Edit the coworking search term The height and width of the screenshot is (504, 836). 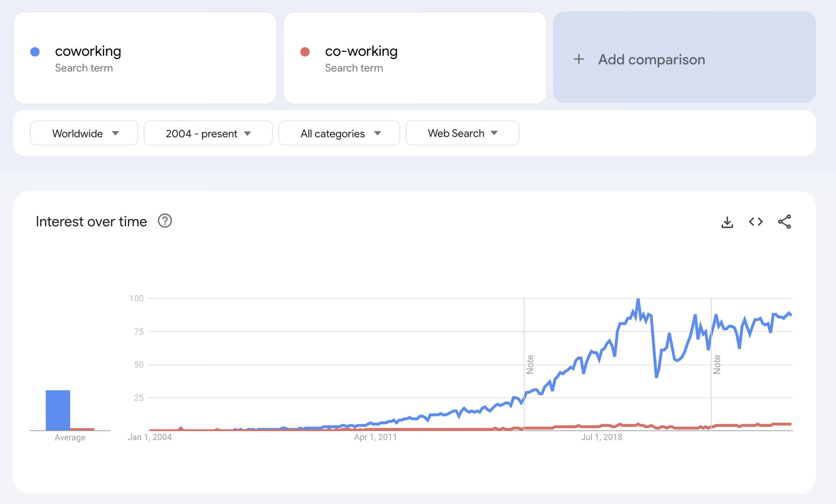[88, 51]
